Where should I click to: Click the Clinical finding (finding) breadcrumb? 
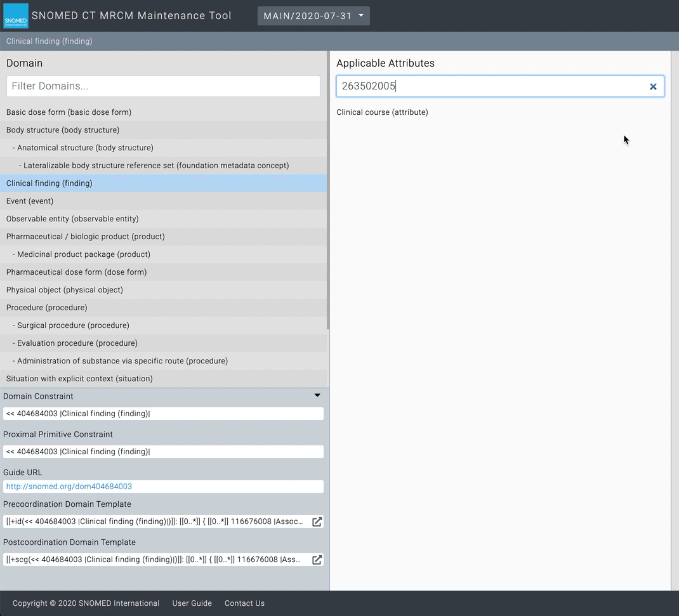(49, 41)
